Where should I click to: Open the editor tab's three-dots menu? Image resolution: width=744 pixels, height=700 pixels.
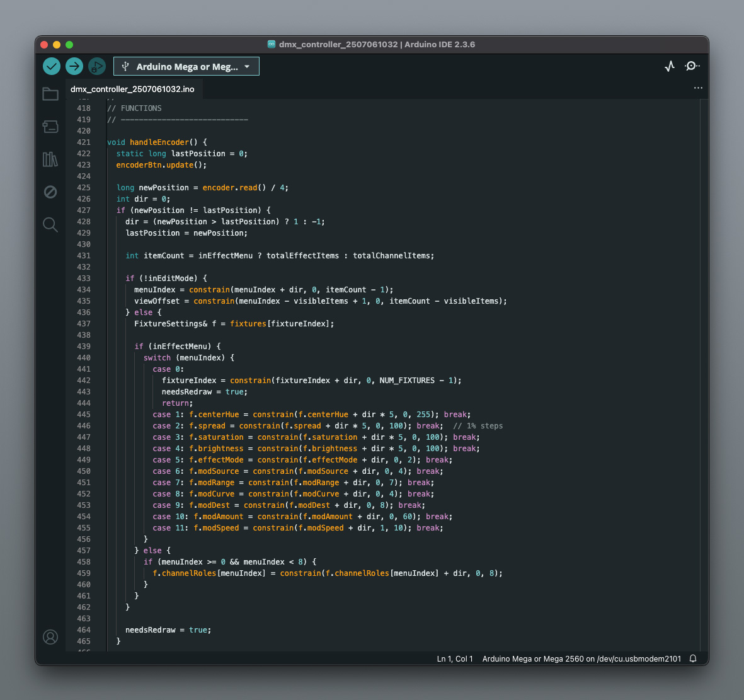click(x=698, y=88)
